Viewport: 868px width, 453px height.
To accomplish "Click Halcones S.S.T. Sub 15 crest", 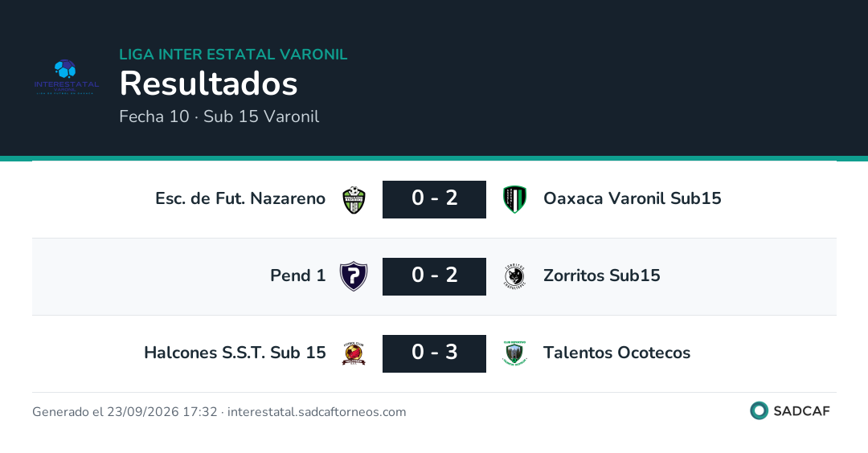I will [354, 353].
